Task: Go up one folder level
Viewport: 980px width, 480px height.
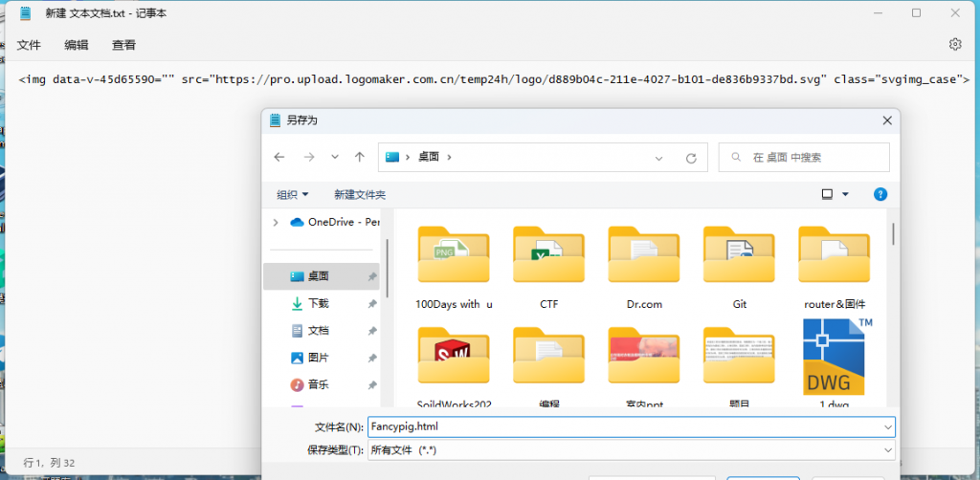Action: [360, 158]
